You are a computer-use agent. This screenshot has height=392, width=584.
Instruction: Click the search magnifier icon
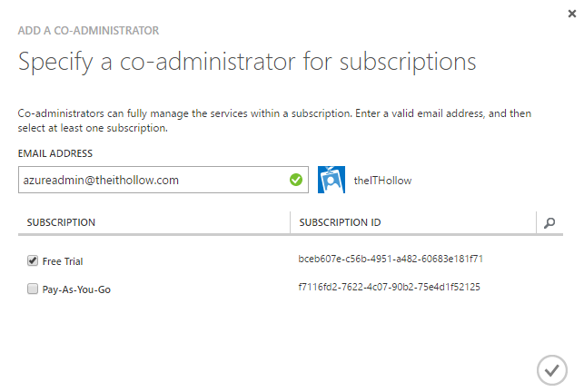click(550, 222)
